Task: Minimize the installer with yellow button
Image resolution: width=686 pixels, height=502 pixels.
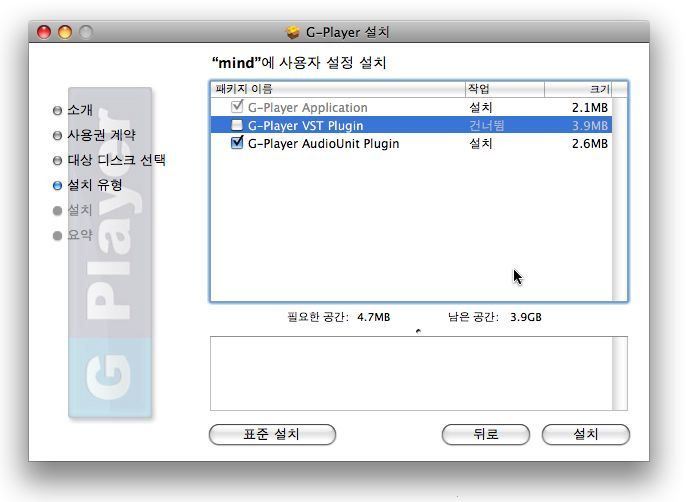Action: [65, 32]
